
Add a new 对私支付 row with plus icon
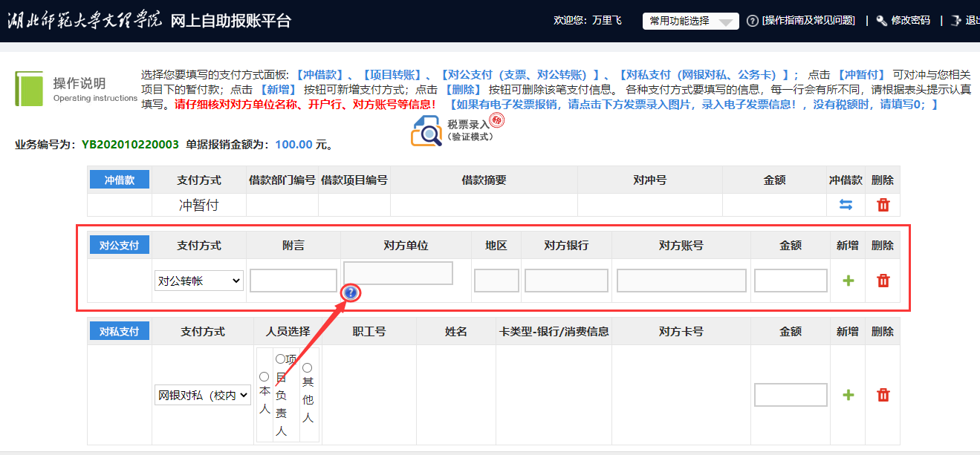coord(848,395)
